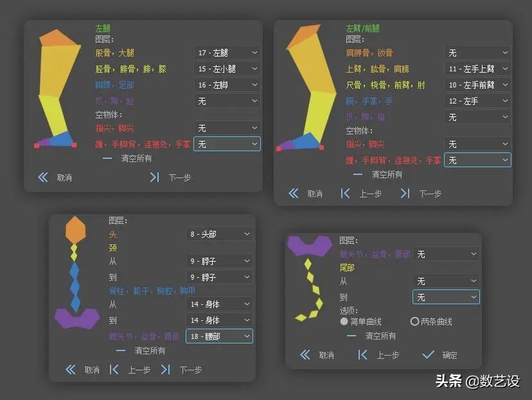Open the '17 - 左腿' dropdown for 股骨,大腿
532x400 pixels.
coord(226,52)
